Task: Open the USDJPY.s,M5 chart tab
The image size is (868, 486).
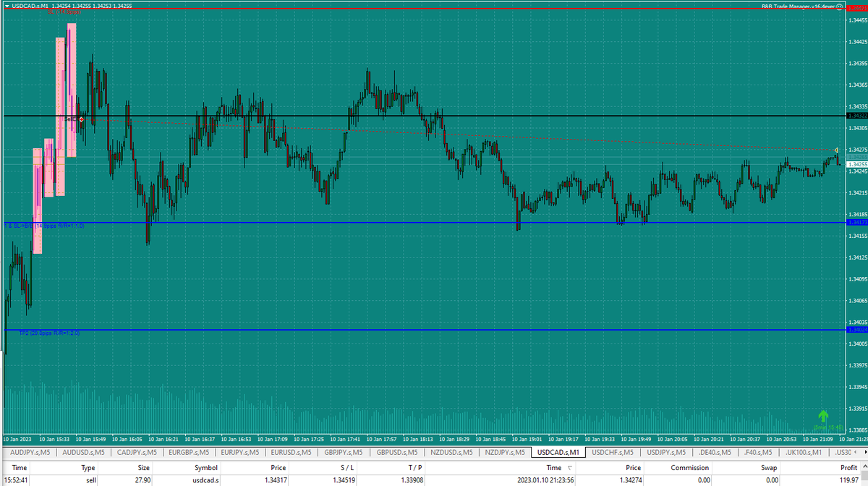Action: click(x=666, y=453)
